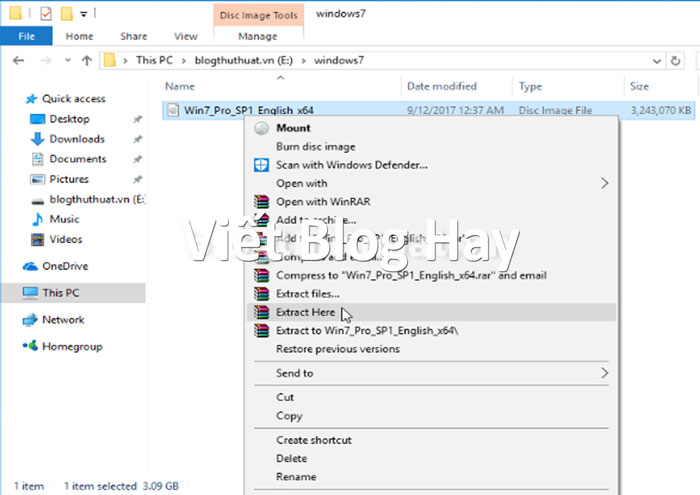Click the Mount disc icon
Screen dimensions: 700x495
click(262, 129)
